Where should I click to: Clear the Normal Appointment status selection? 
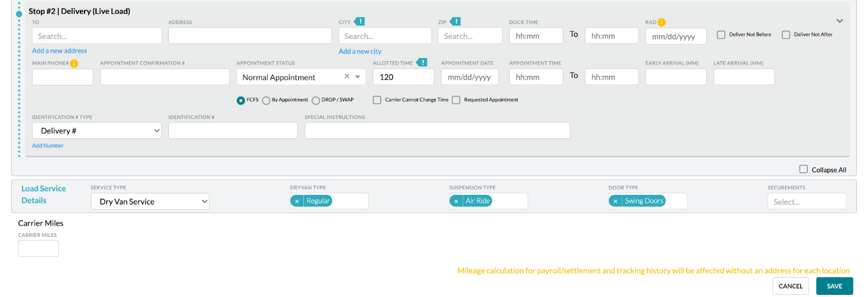(x=347, y=76)
